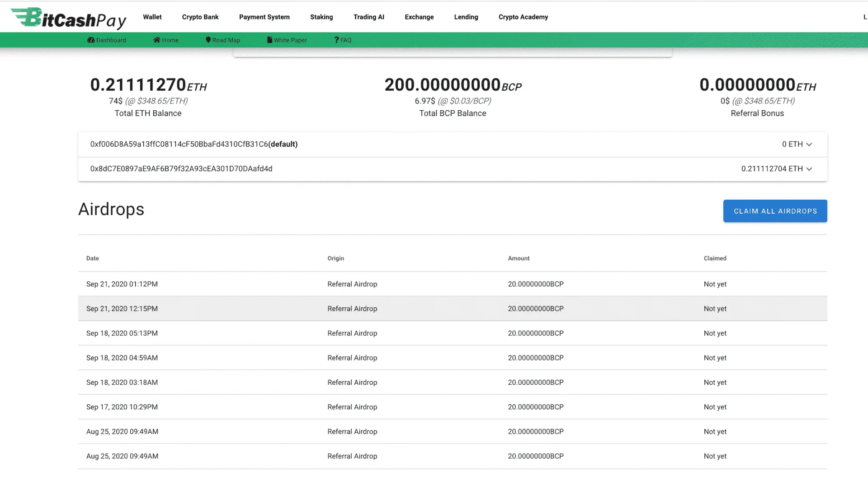Open the Crypto Bank menu
This screenshot has width=868, height=477.
[x=200, y=17]
